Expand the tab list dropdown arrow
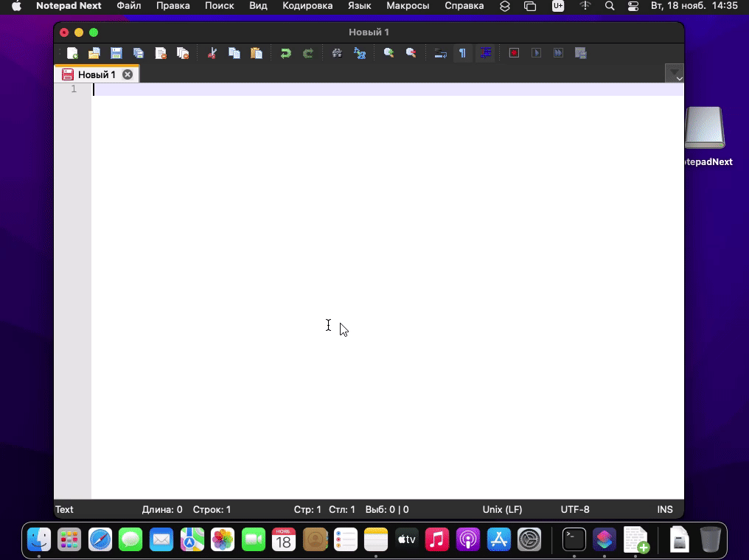This screenshot has width=749, height=560. coord(675,74)
